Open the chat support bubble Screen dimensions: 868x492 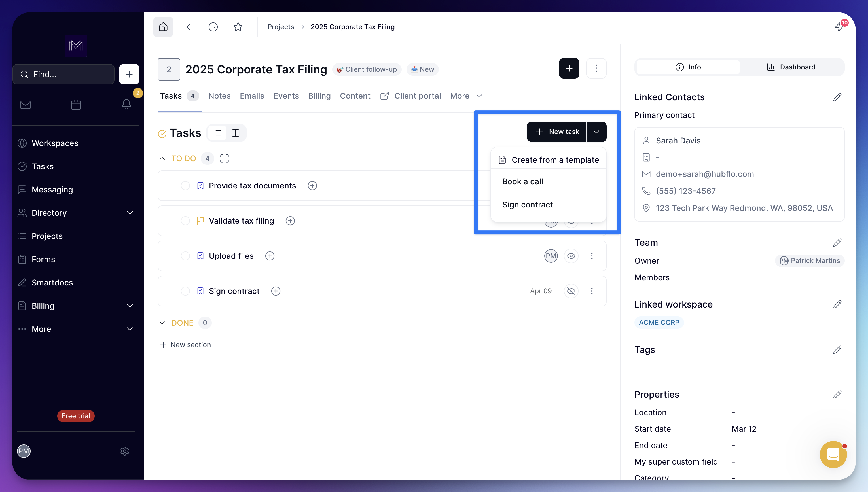click(x=833, y=455)
